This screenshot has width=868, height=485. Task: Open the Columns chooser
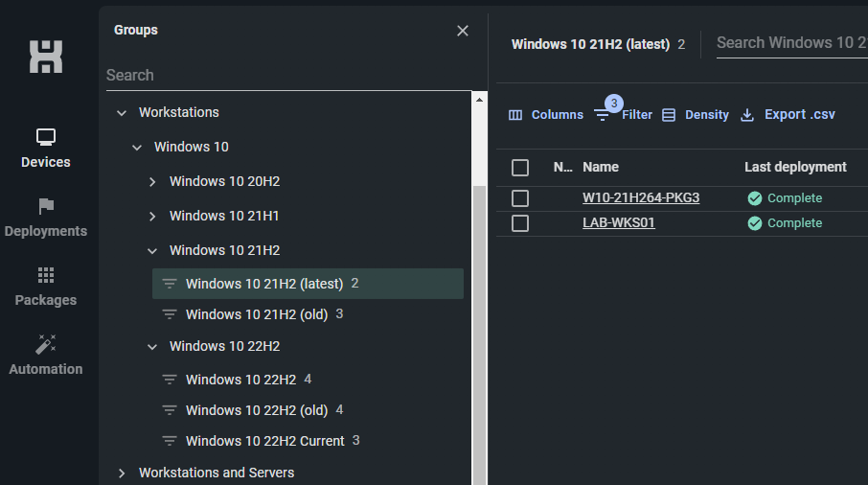tap(546, 115)
